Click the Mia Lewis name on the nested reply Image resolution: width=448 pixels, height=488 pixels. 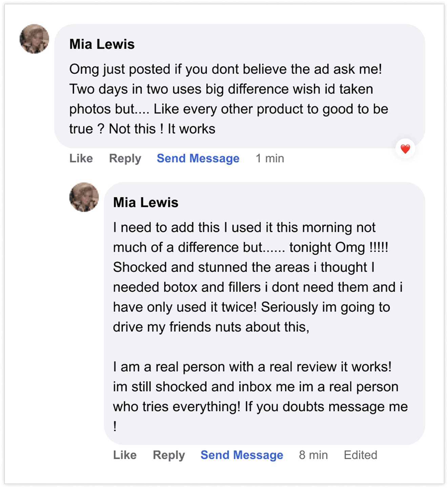[145, 202]
